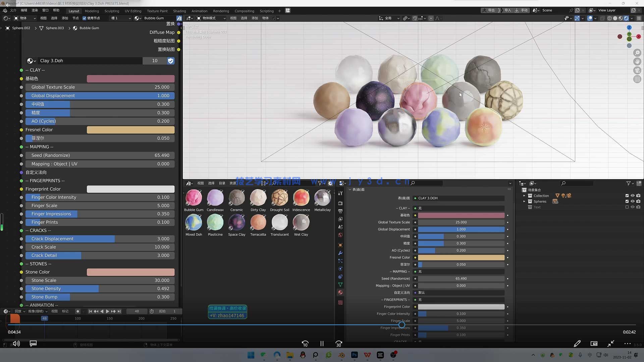Viewport: 644px width, 362px height.
Task: Select rendered viewport shading mode icon
Action: [626, 18]
